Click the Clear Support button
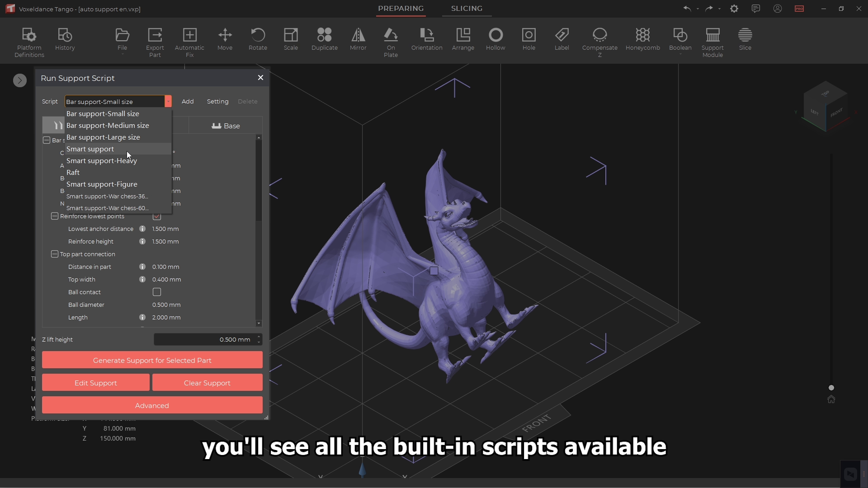 pyautogui.click(x=207, y=383)
